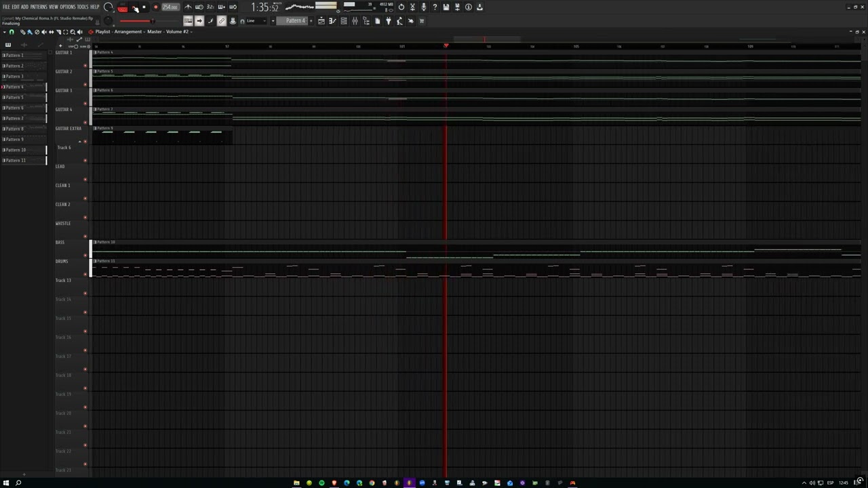Open the PATTERNS menu
The image size is (868, 488).
(x=39, y=7)
